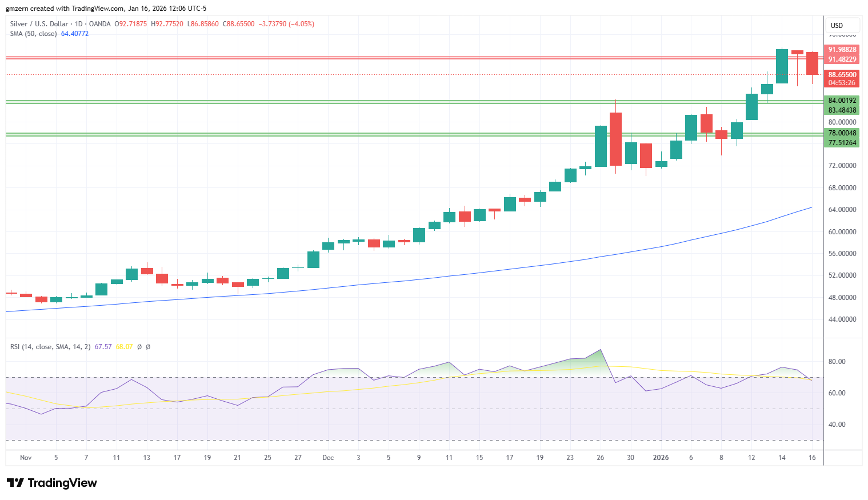
Task: Click the tall green candle above the 14 date
Action: (782, 66)
